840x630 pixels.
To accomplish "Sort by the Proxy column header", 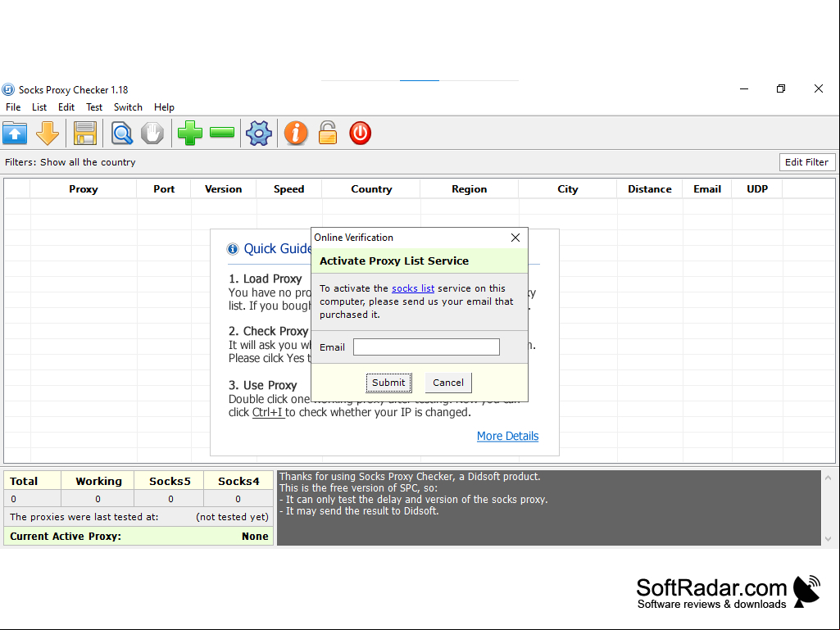I will [83, 189].
